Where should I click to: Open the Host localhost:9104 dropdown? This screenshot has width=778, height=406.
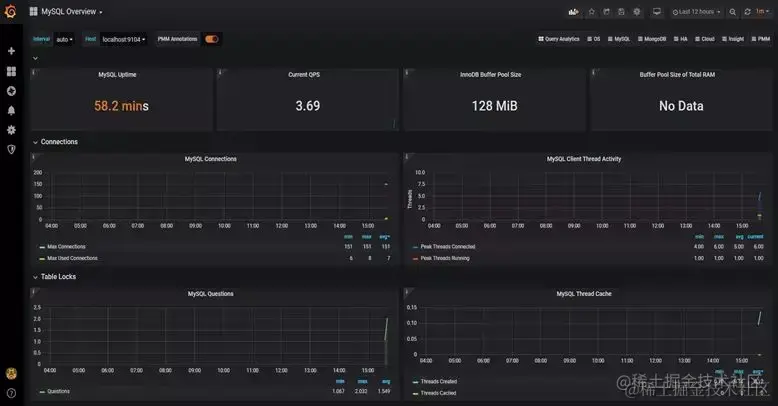tap(124, 39)
